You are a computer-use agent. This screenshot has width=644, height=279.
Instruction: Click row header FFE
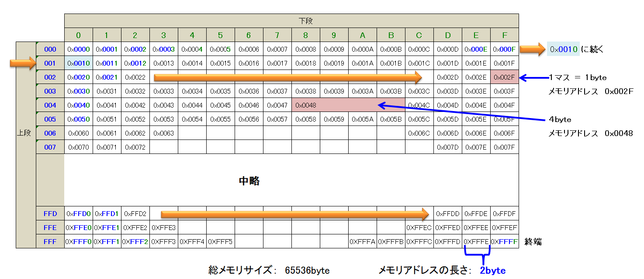50,228
